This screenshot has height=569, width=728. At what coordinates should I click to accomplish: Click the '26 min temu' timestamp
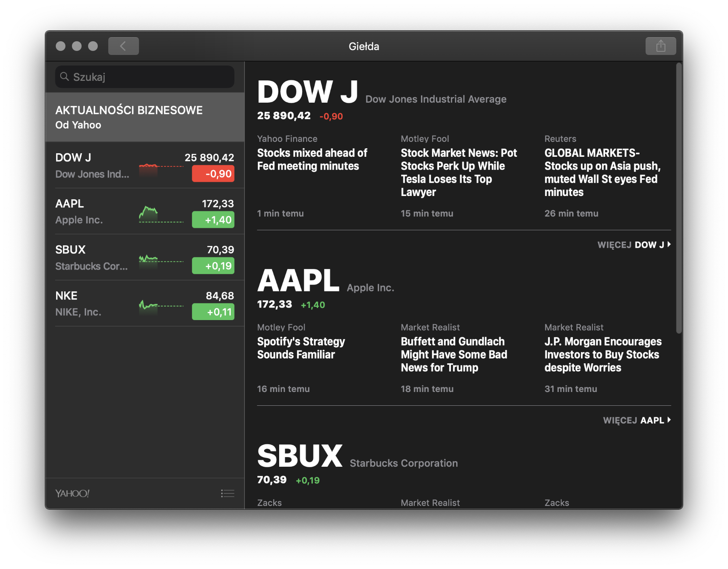pyautogui.click(x=571, y=213)
